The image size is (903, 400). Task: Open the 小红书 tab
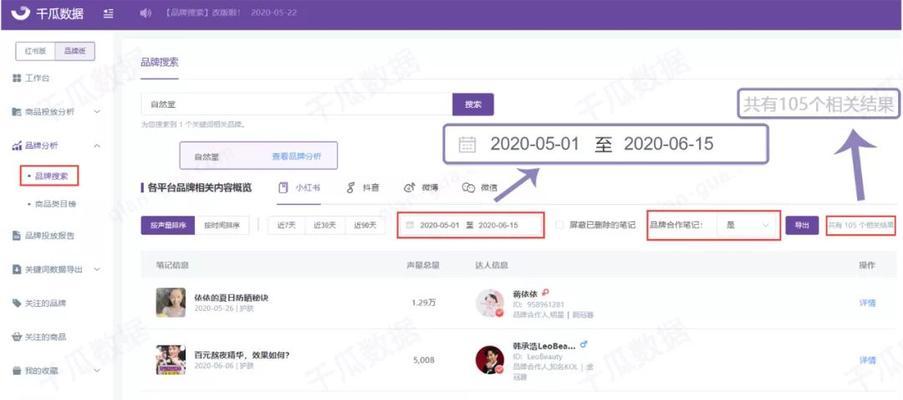[299, 188]
